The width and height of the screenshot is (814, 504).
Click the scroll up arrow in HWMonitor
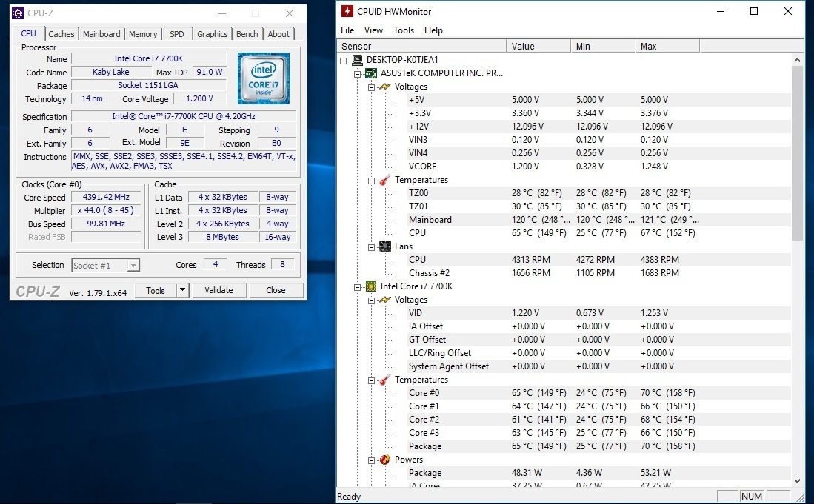tap(798, 60)
